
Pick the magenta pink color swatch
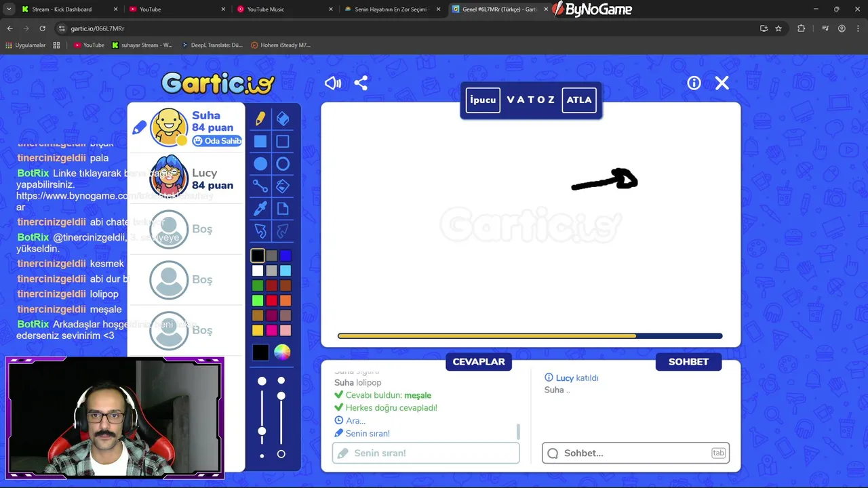tap(271, 330)
